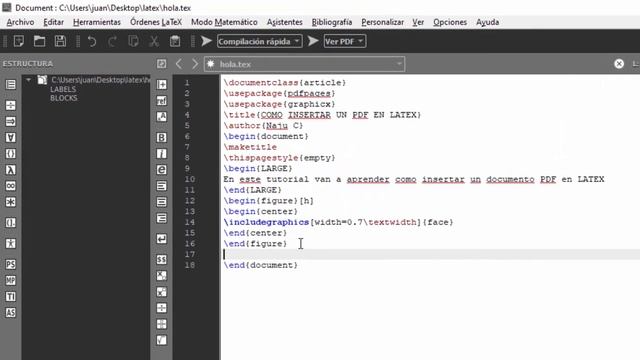Click the \end{document} line
The height and width of the screenshot is (360, 640).
point(260,265)
